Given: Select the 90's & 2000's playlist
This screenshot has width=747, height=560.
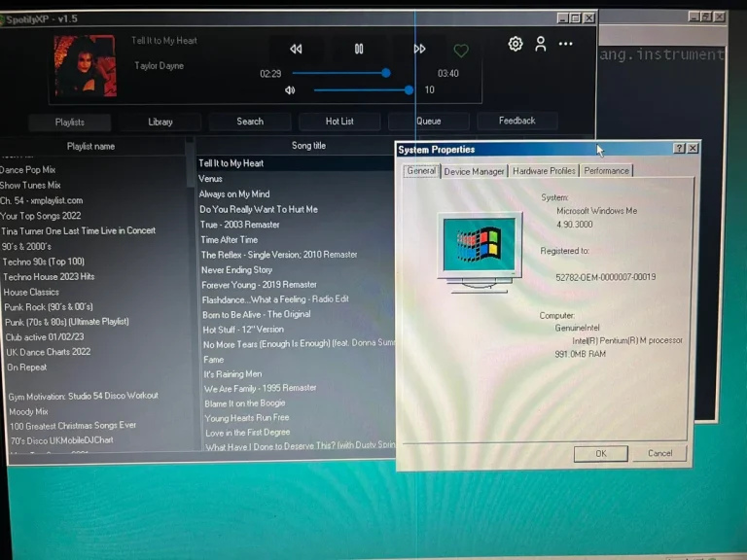Looking at the screenshot, I should pyautogui.click(x=26, y=247).
